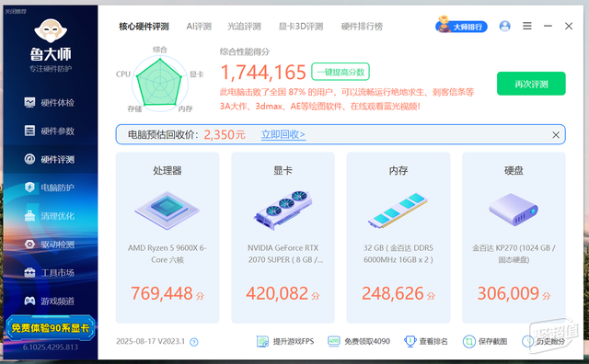Click the overall score 1,744,165
This screenshot has width=589, height=364.
(x=263, y=72)
